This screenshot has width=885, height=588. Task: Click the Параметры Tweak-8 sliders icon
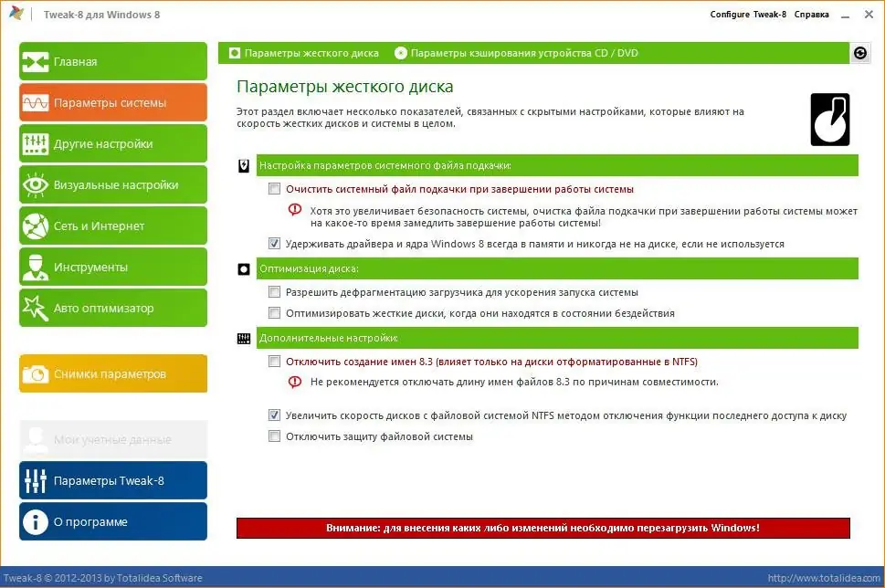(35, 481)
